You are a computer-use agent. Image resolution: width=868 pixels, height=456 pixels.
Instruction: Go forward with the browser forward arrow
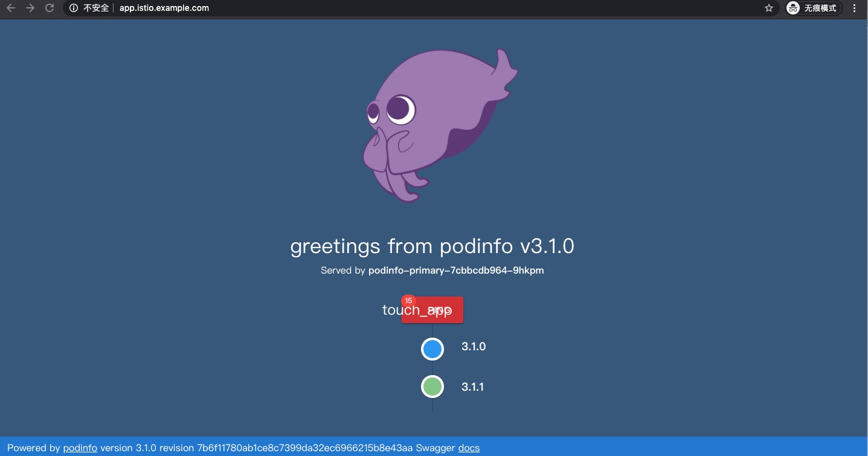[30, 8]
